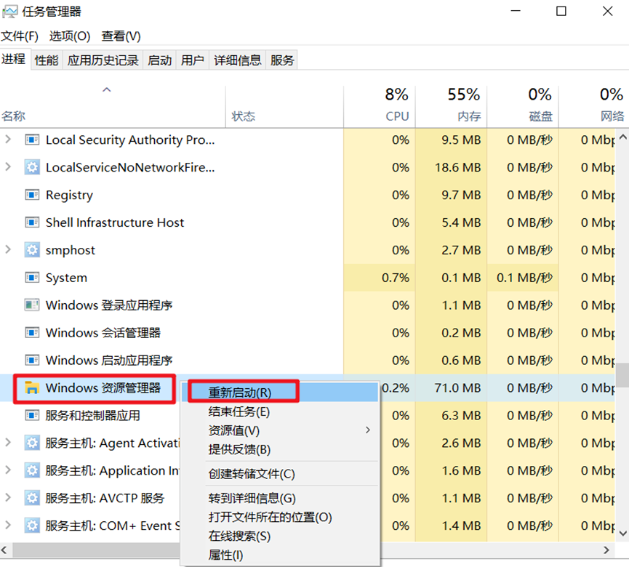This screenshot has height=568, width=629.
Task: Click the smphost gear icon
Action: (32, 250)
